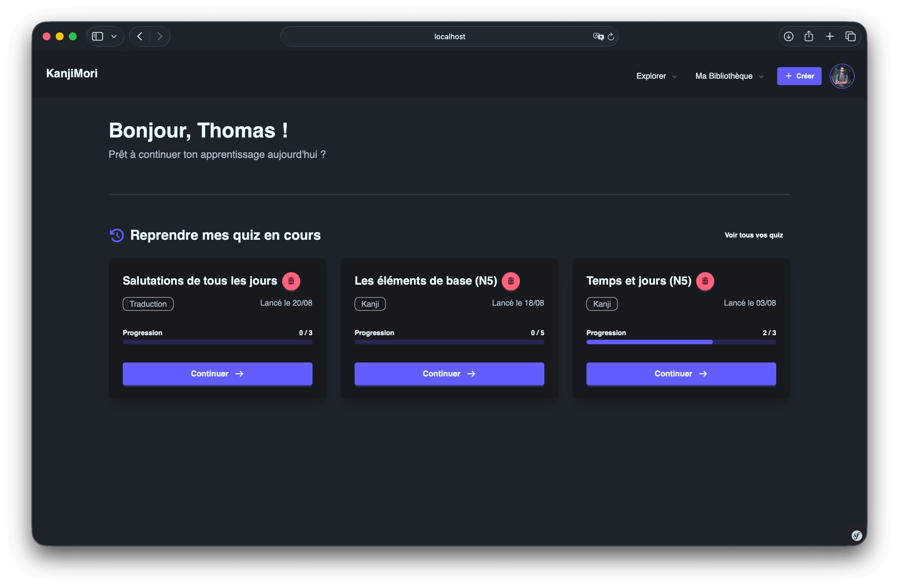
Task: Click the Kanji tag on Temps et jours
Action: point(602,304)
